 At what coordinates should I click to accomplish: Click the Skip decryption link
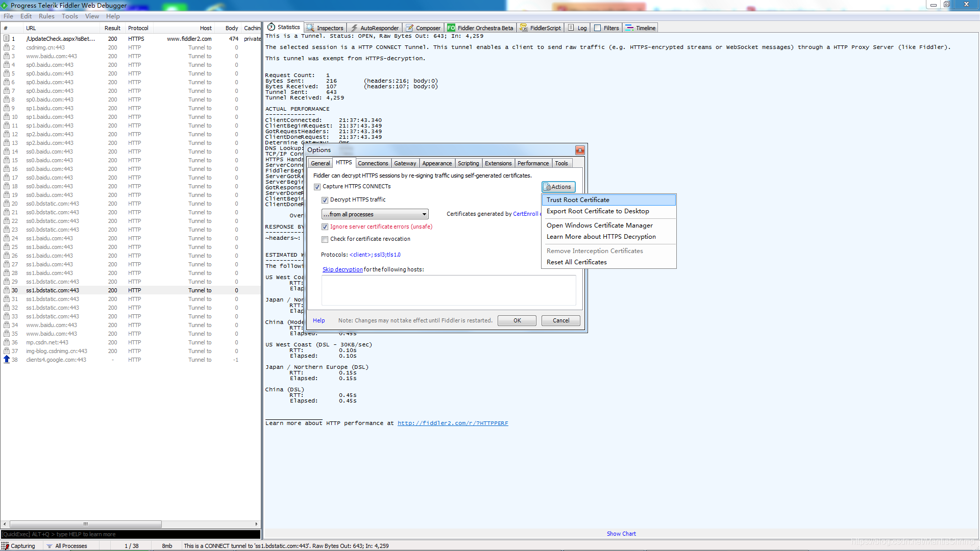(x=342, y=270)
